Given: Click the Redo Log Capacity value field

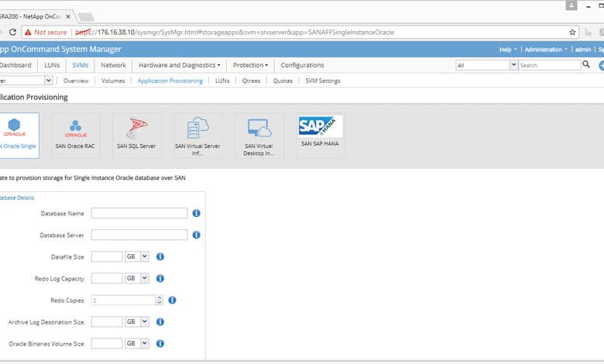Looking at the screenshot, I should [107, 278].
